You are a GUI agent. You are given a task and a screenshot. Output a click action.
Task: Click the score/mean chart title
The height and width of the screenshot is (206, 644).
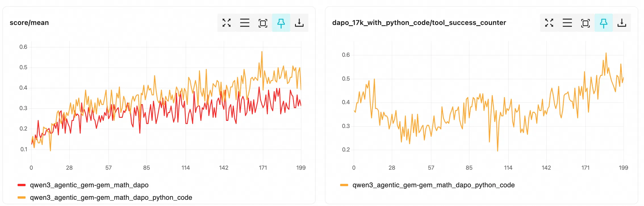click(29, 23)
